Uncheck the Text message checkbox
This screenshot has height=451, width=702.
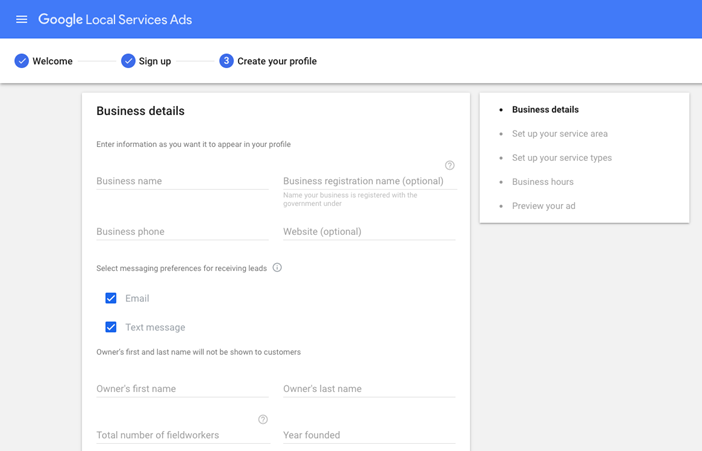click(x=111, y=327)
